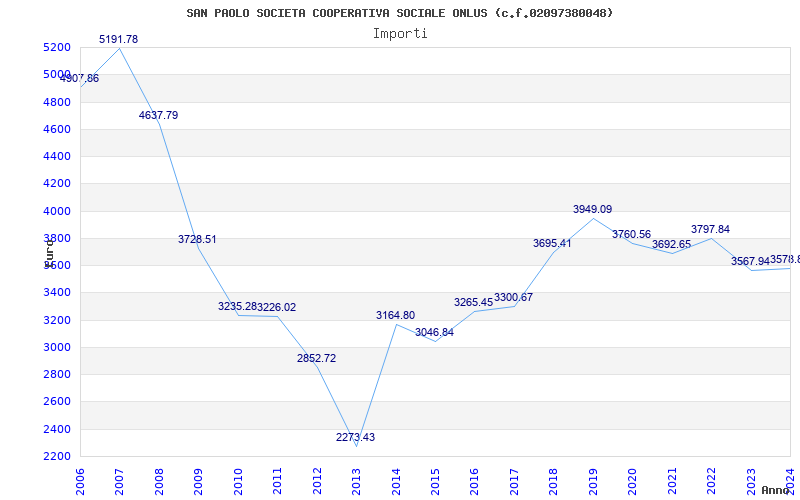Click the y-axis tick 5200
This screenshot has height=500, width=800.
(57, 47)
